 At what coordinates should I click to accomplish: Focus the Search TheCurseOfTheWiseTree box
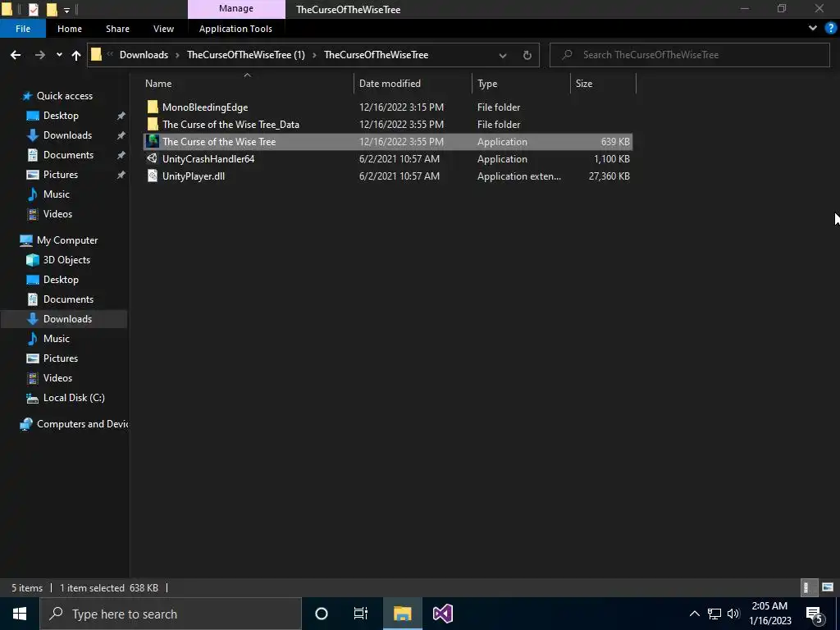pyautogui.click(x=690, y=55)
